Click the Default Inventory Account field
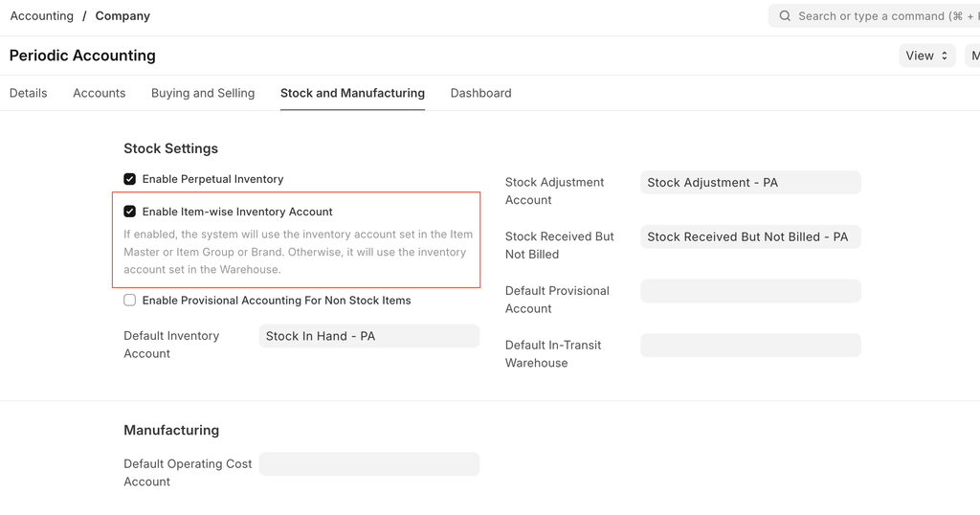Image resolution: width=980 pixels, height=515 pixels. [x=368, y=336]
